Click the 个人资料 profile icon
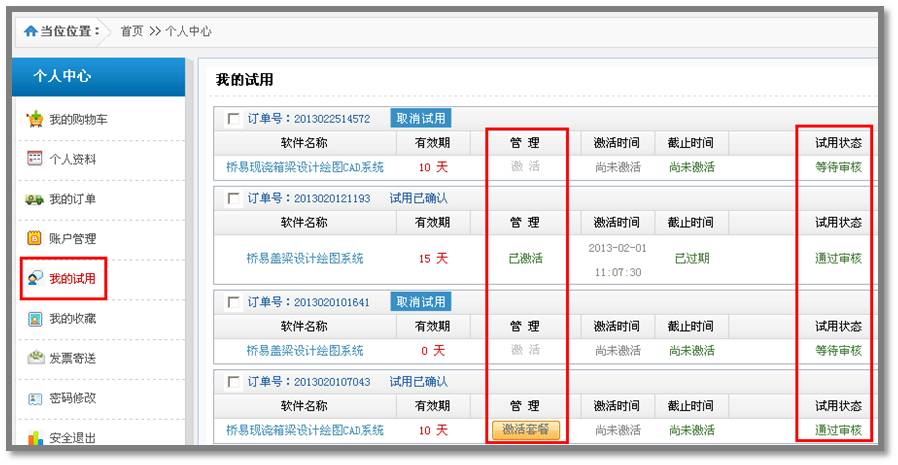Image resolution: width=898 pixels, height=465 pixels. point(35,159)
